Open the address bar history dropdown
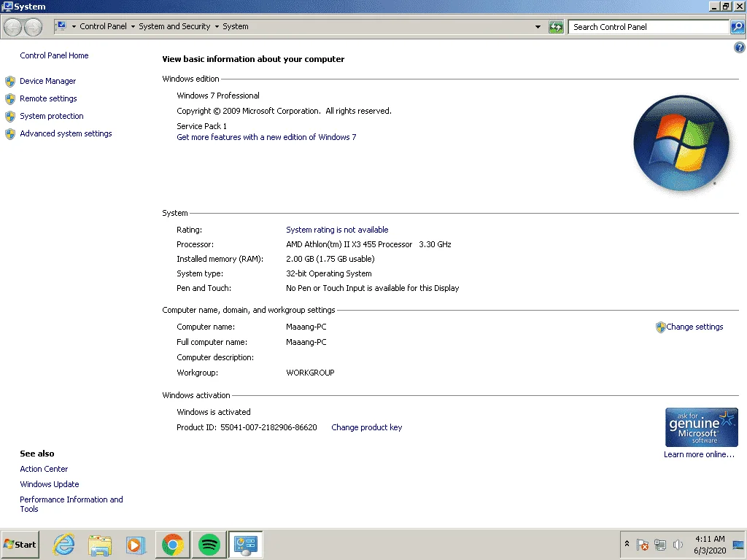This screenshot has width=747, height=560. [x=538, y=27]
